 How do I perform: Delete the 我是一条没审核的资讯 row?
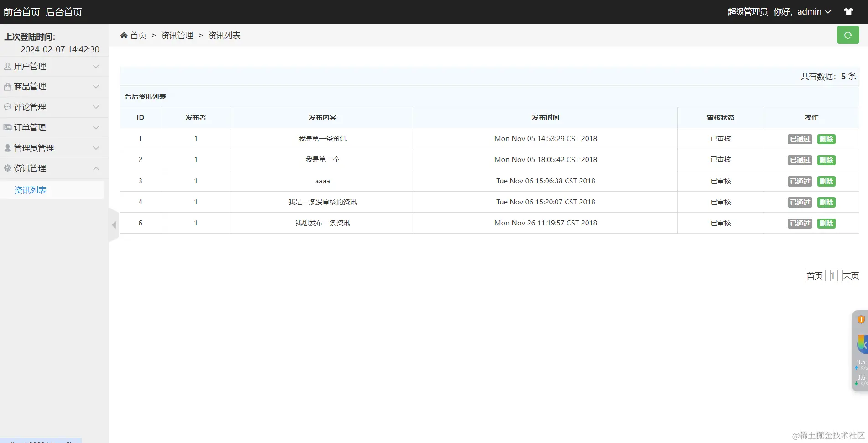(826, 202)
